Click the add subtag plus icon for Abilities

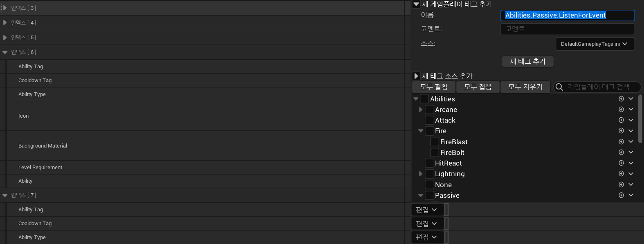[621, 99]
